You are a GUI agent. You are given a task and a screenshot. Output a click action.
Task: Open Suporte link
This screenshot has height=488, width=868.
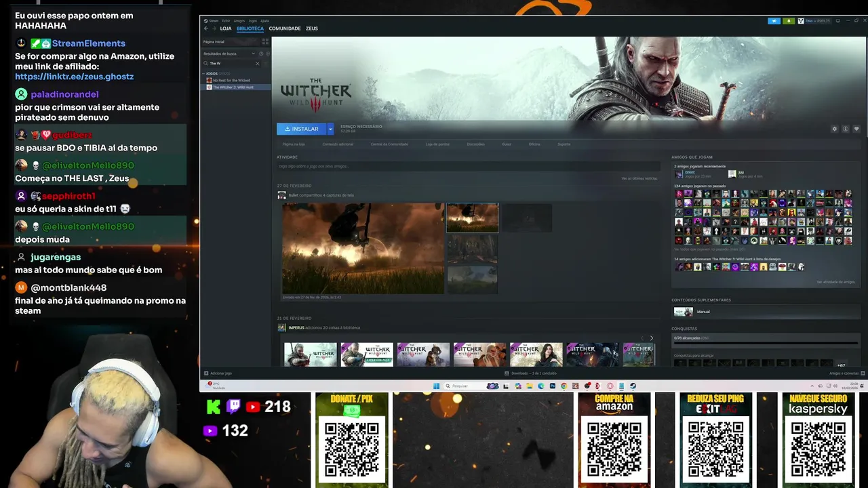564,144
